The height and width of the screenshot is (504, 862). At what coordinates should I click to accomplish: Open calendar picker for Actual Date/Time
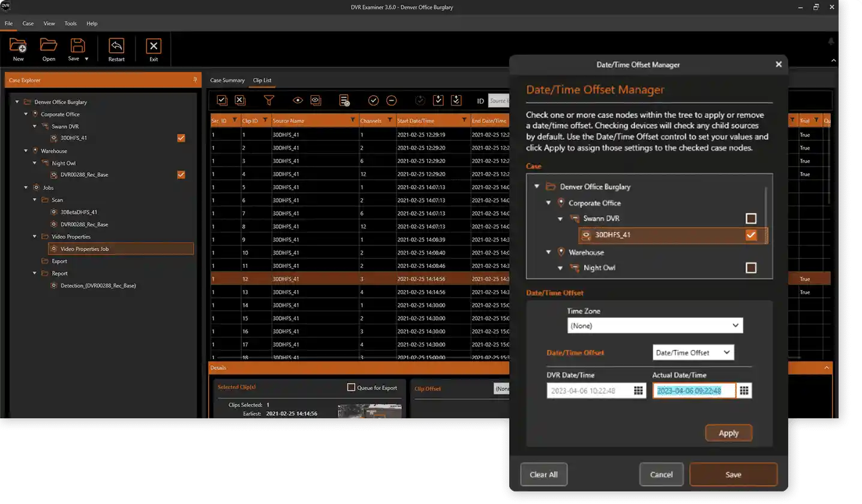tap(744, 391)
